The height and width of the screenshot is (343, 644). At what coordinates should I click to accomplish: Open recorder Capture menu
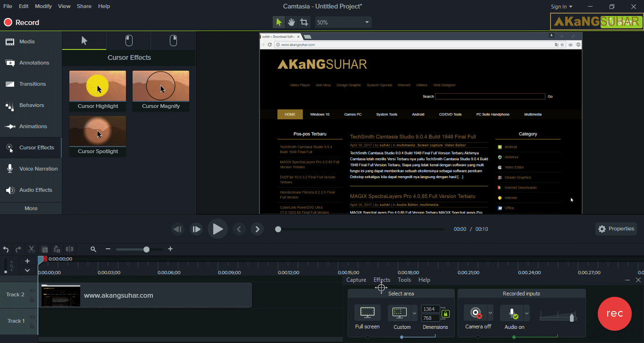(356, 280)
